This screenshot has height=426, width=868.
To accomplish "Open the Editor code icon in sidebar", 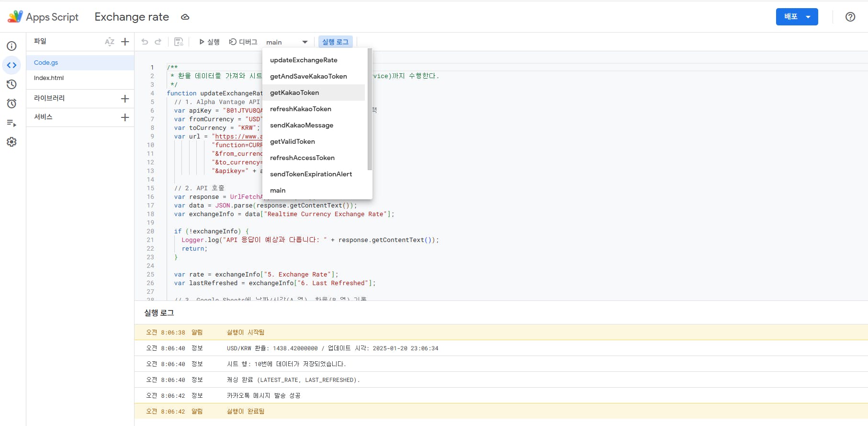I will click(11, 65).
